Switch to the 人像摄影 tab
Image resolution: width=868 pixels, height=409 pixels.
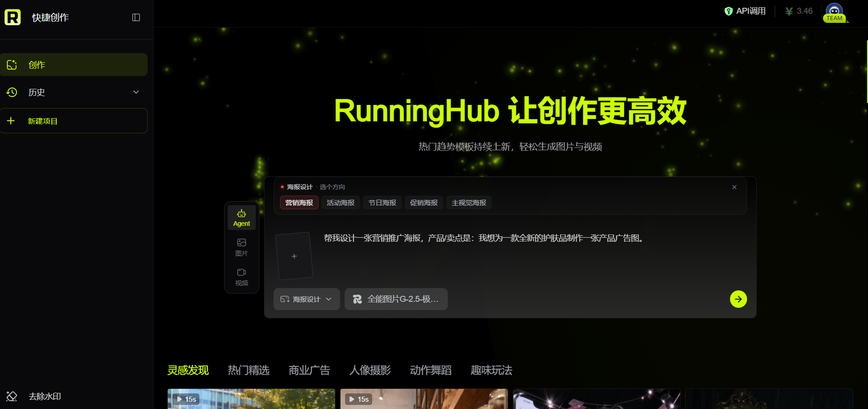(x=370, y=370)
